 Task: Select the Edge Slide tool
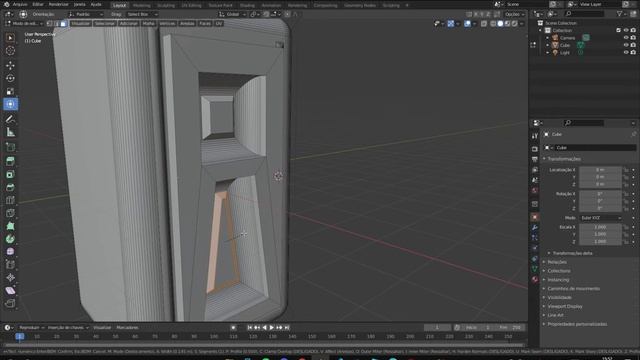(10, 265)
